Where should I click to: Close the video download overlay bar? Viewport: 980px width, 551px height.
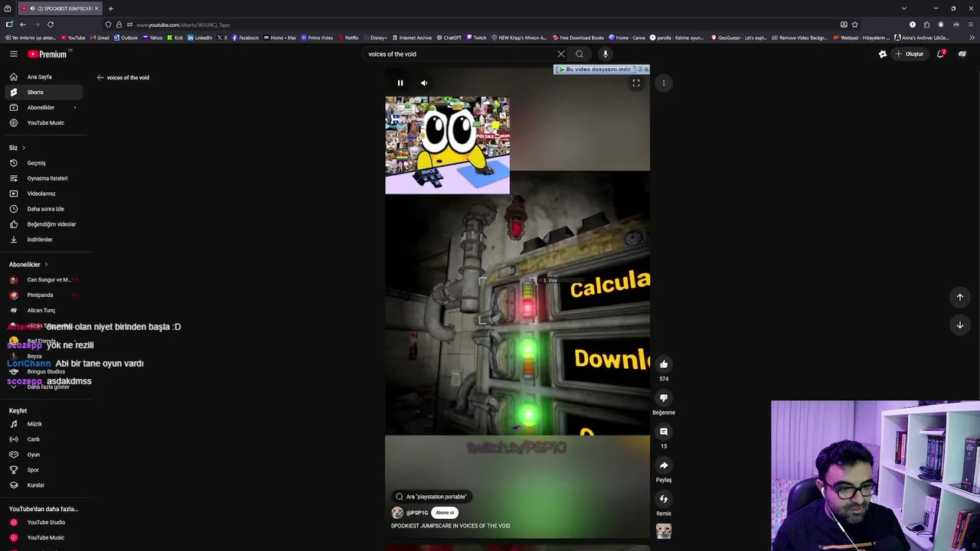(646, 69)
